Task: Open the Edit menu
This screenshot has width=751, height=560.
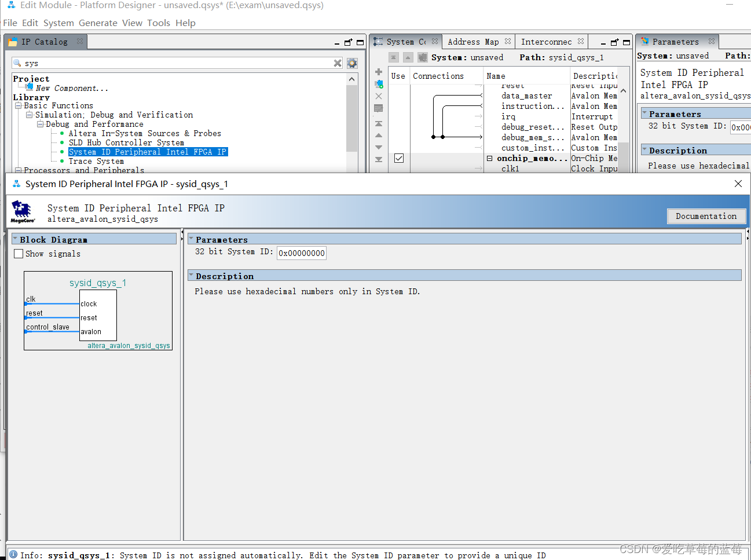Action: click(30, 23)
